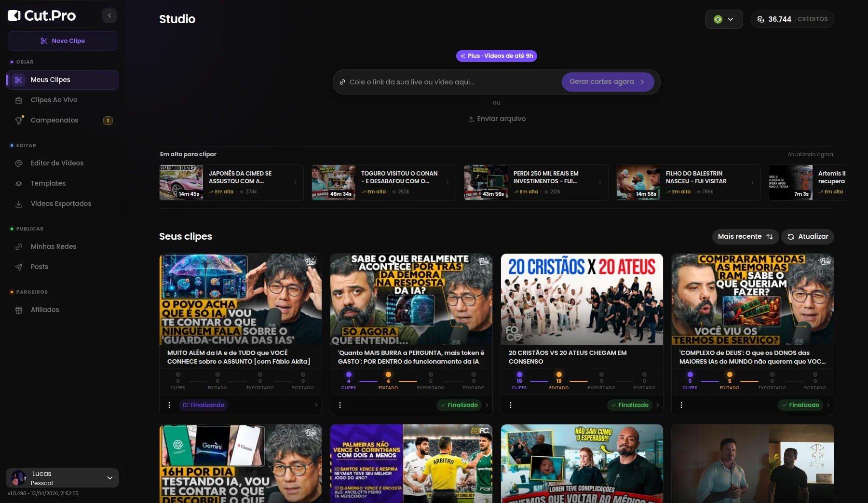Open Vídeos Exportados download icon

19,204
